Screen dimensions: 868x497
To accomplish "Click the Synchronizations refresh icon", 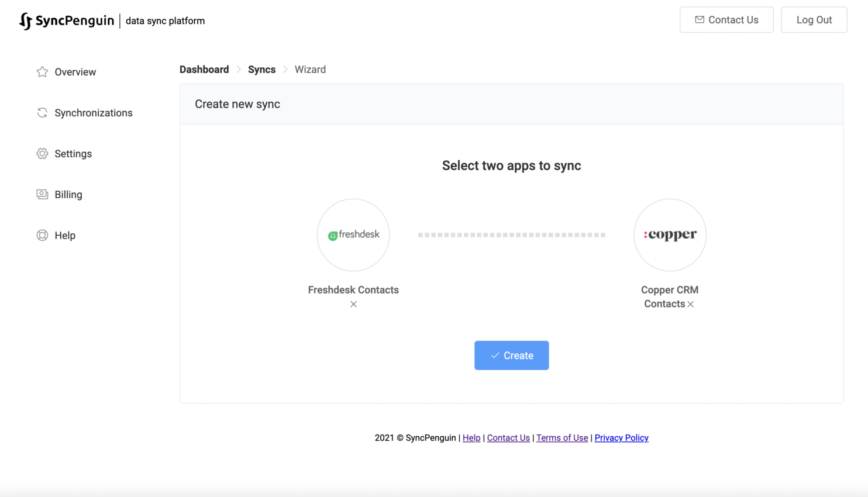I will point(42,113).
